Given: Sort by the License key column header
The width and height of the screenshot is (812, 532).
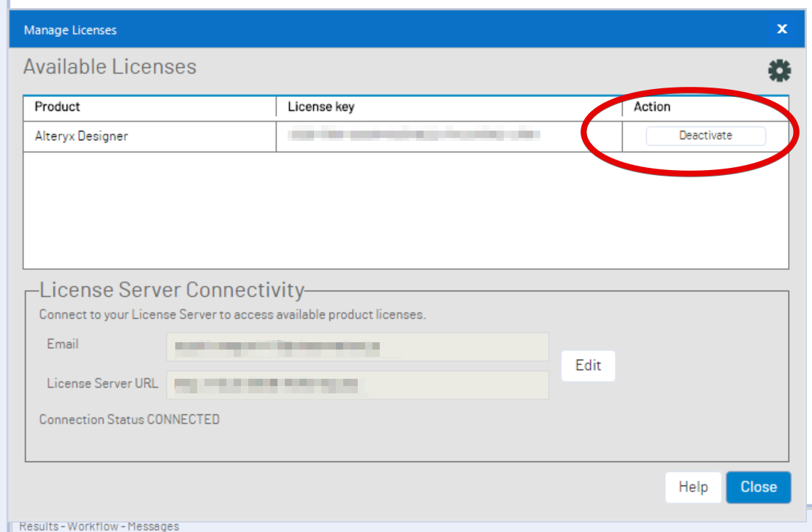Looking at the screenshot, I should point(321,107).
